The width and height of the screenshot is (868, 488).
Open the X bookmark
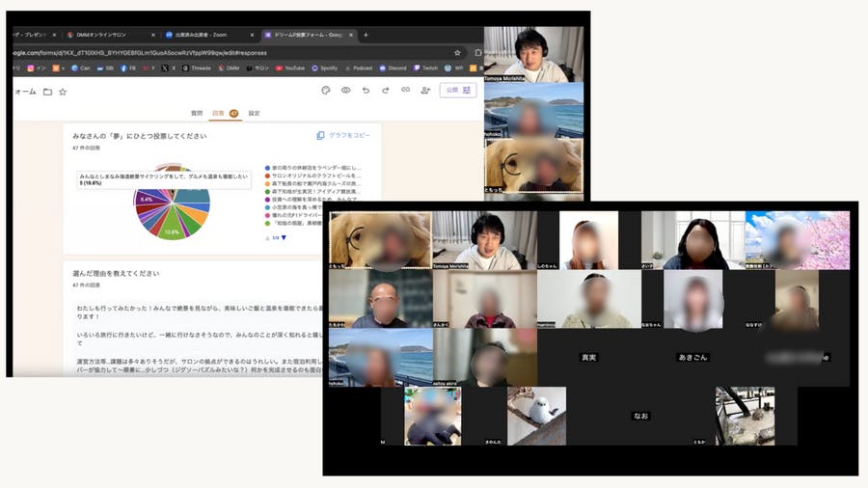168,68
